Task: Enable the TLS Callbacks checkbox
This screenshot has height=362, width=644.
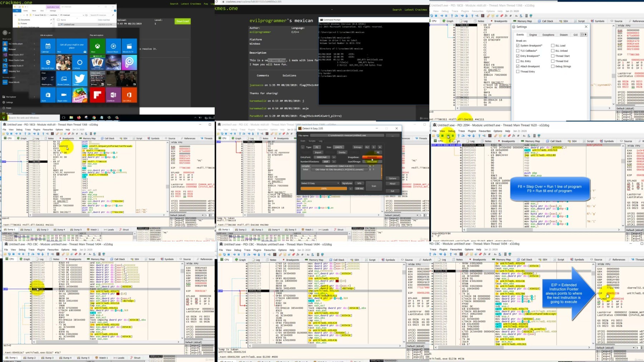Action: 518,51
